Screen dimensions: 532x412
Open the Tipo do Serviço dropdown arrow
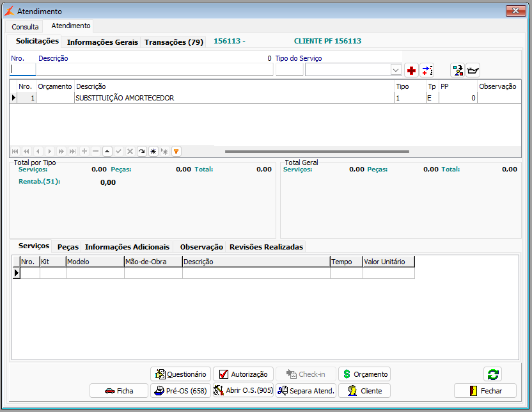click(x=396, y=70)
